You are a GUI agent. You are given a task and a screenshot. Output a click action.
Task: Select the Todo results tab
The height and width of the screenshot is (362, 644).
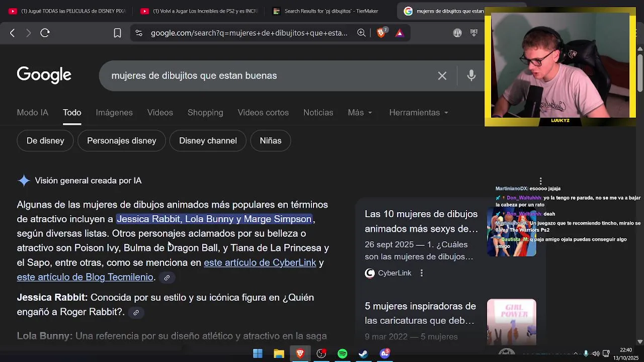coord(72,113)
